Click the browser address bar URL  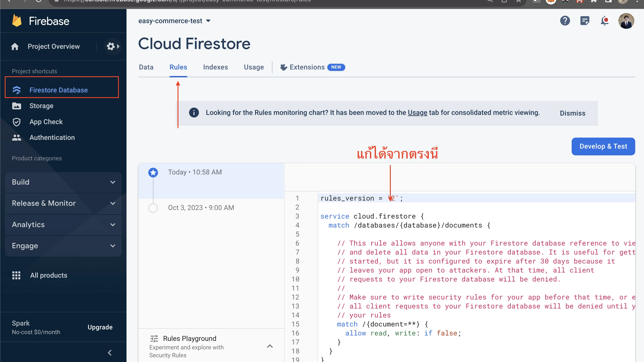pos(187,1)
